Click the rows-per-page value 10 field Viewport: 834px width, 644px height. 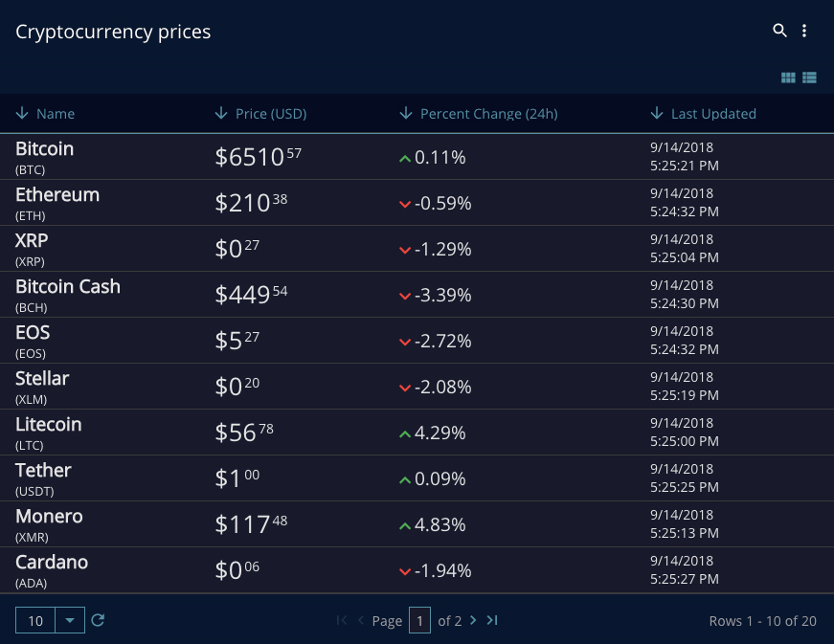[x=35, y=620]
